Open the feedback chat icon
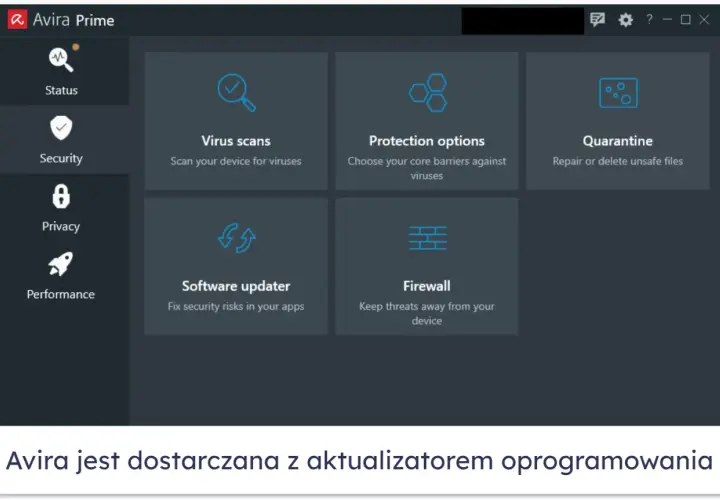 [x=597, y=19]
